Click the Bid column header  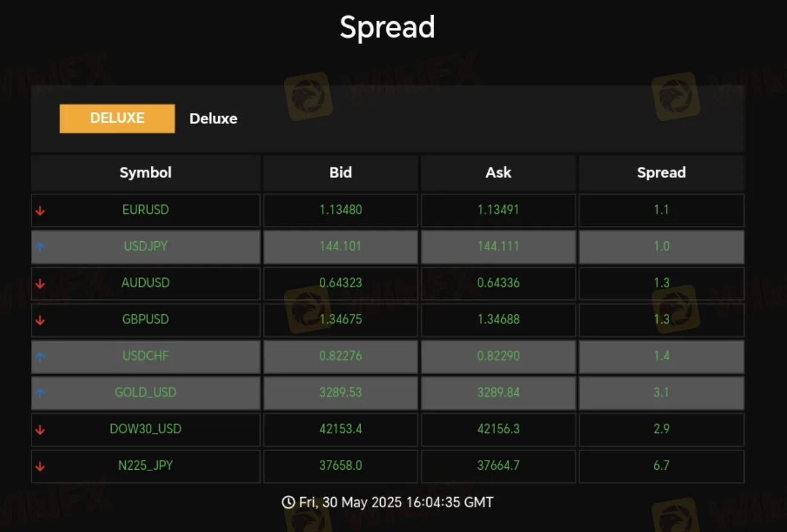[x=340, y=173]
